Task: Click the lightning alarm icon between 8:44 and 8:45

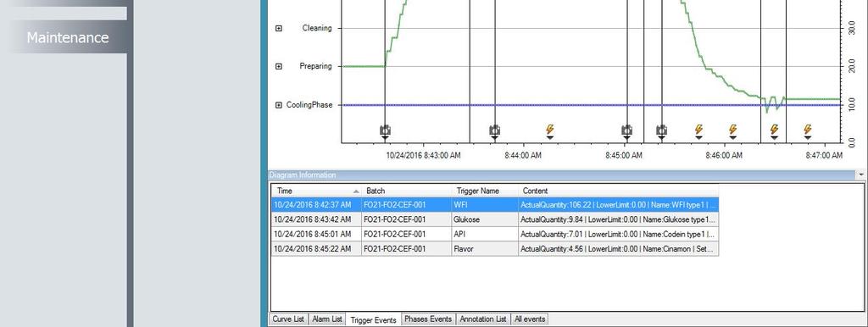Action: [549, 130]
